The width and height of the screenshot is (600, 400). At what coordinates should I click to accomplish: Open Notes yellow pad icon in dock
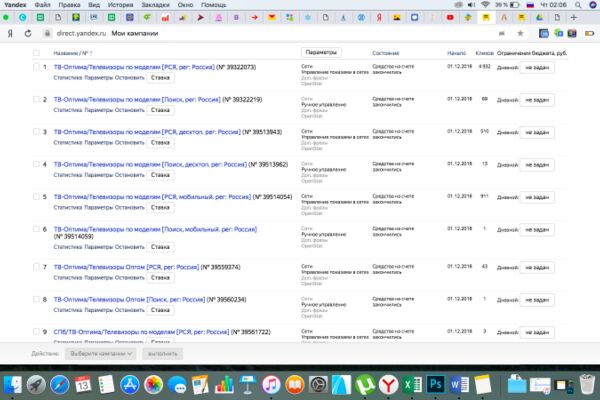pyautogui.click(x=483, y=385)
